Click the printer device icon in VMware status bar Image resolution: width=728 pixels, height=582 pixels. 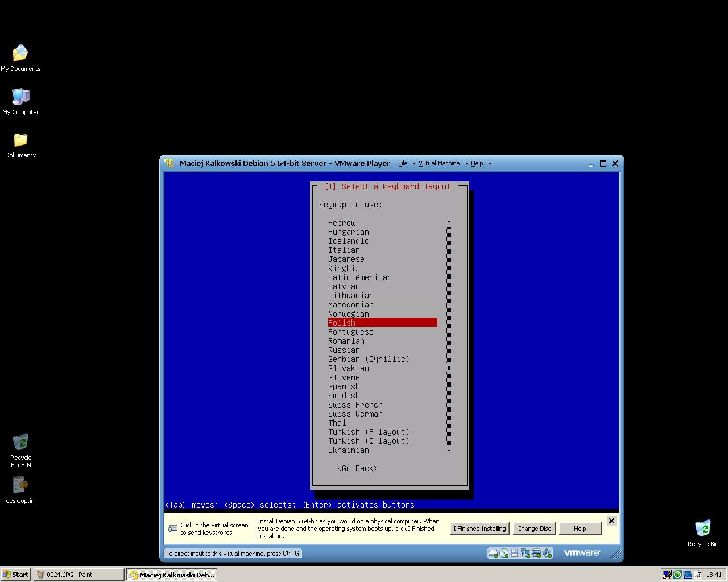point(536,553)
